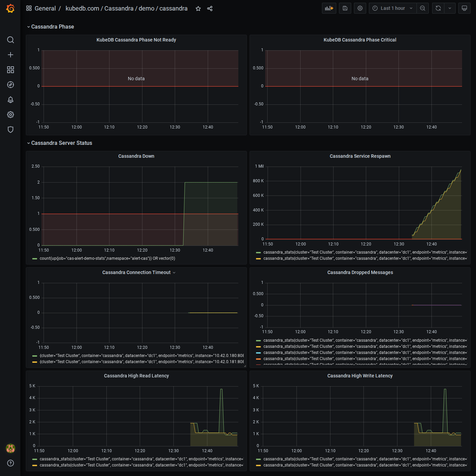Go to the General folder breadcrumb
Image resolution: width=476 pixels, height=476 pixels.
click(x=45, y=8)
